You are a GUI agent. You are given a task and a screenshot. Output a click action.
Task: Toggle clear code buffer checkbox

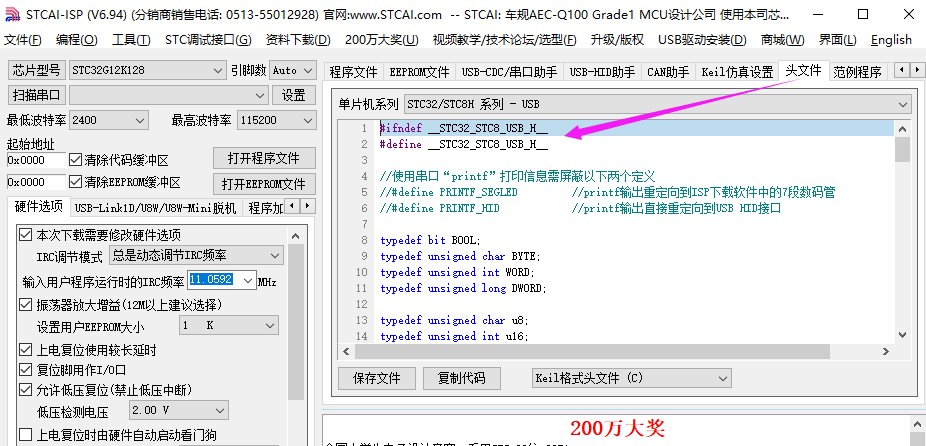(x=75, y=159)
